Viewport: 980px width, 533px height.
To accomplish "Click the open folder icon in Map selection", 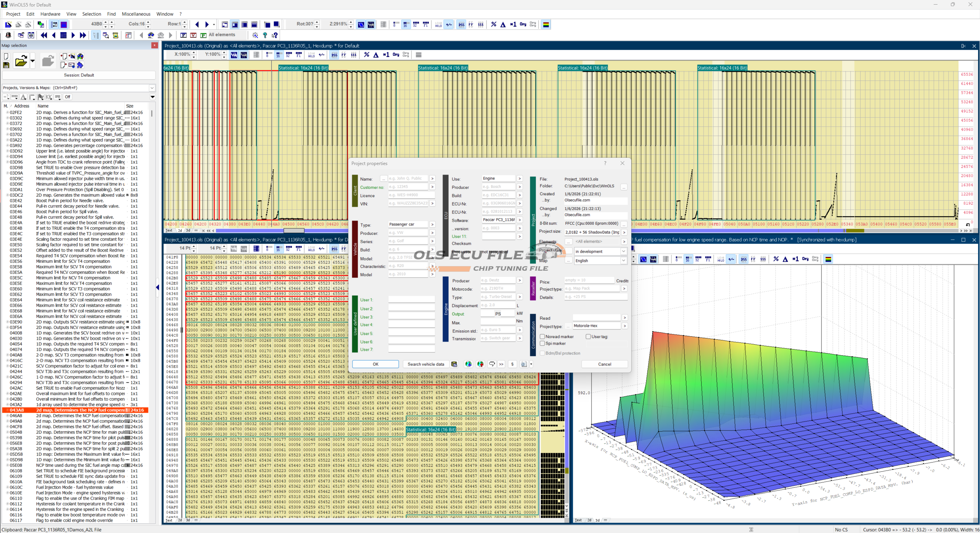I will (21, 61).
